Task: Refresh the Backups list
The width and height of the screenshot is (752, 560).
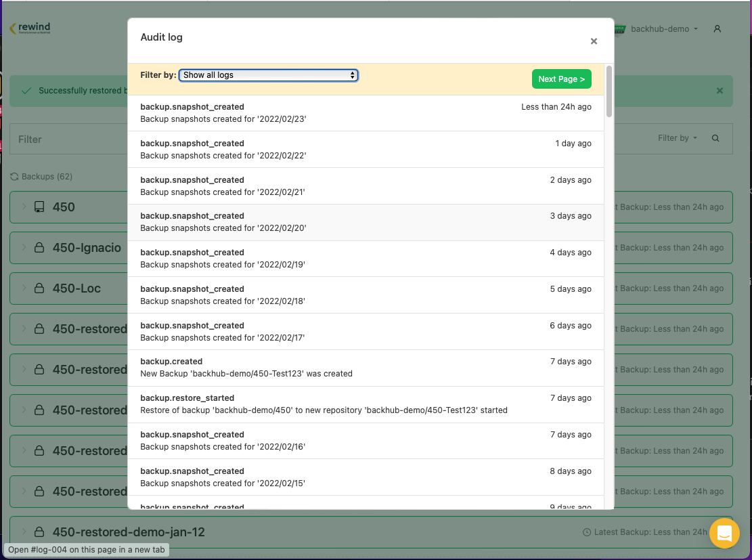Action: coord(14,176)
